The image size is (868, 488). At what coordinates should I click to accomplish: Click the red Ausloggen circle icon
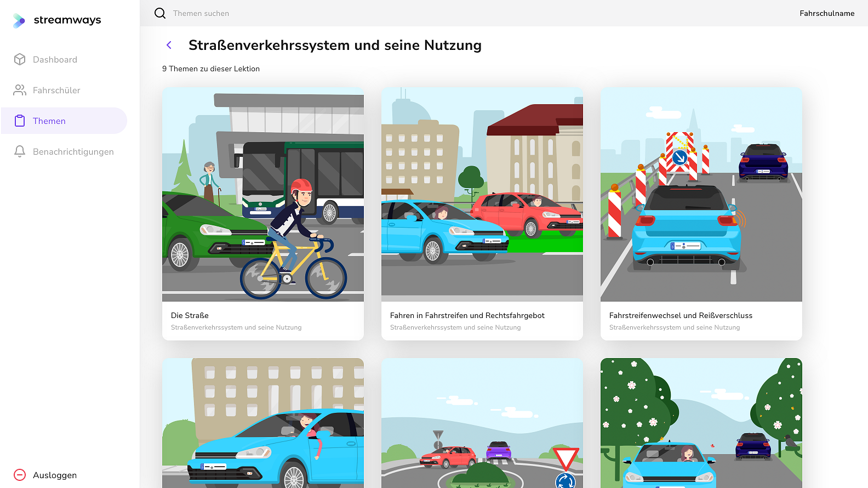click(20, 475)
